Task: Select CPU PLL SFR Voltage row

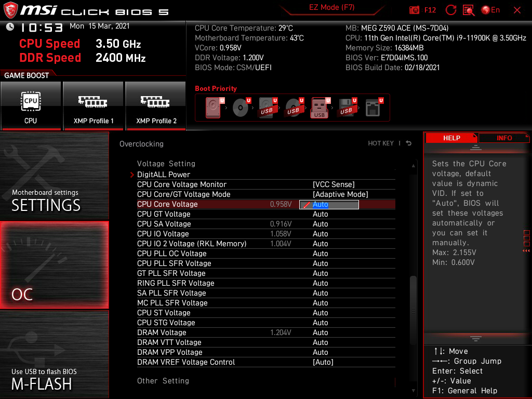Action: pyautogui.click(x=266, y=263)
